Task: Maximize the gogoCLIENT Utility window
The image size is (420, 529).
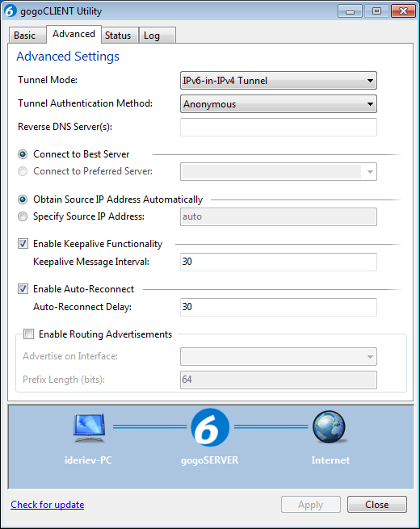Action: [376, 11]
